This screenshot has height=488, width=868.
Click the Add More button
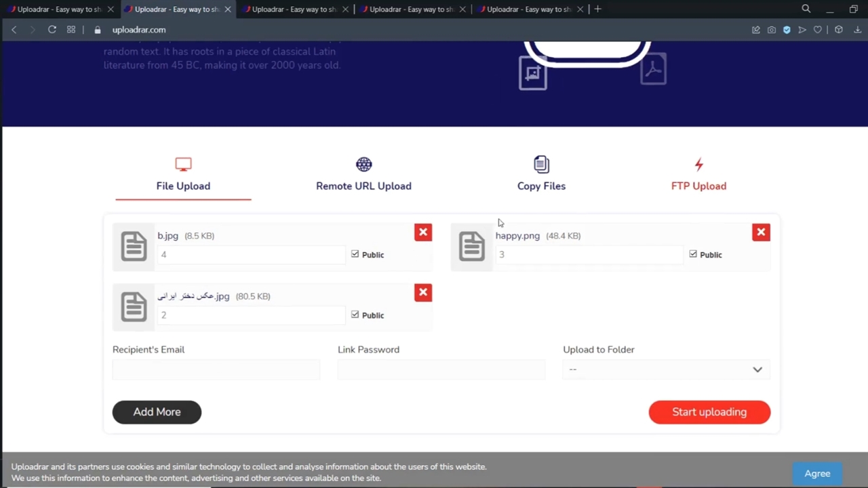point(157,412)
